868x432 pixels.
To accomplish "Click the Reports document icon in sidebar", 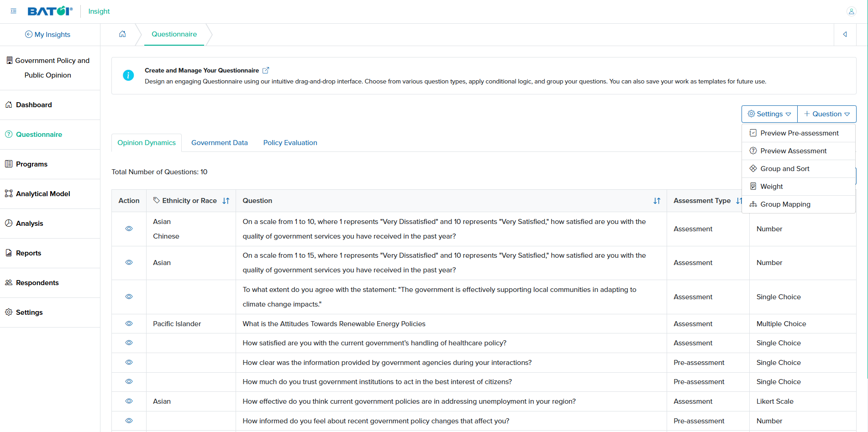I will pos(9,253).
